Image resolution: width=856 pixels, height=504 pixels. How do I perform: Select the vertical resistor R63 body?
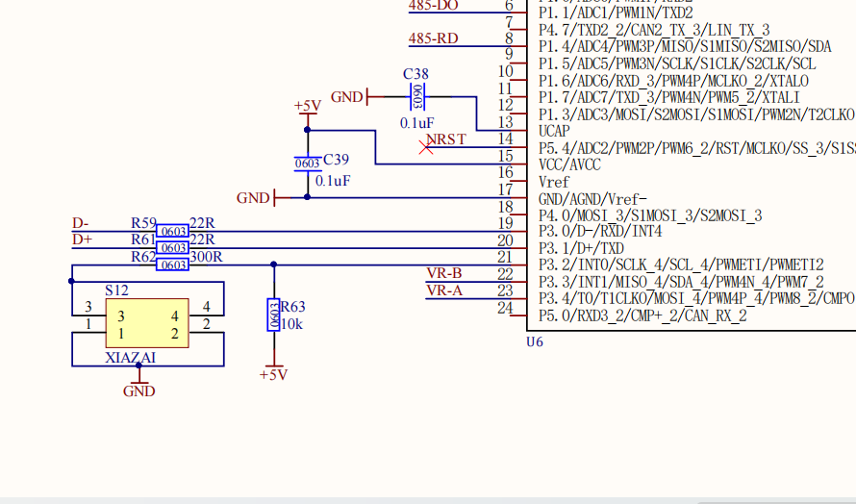pos(273,315)
